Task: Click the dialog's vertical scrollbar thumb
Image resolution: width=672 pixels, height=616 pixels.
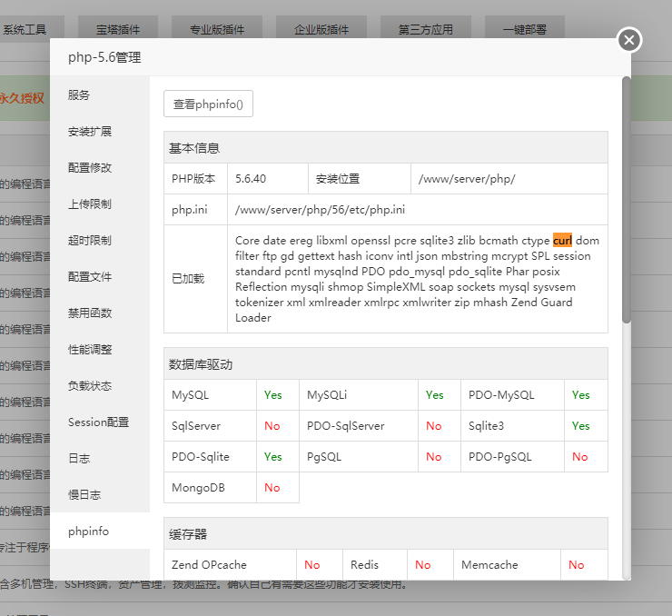Action: [626, 200]
